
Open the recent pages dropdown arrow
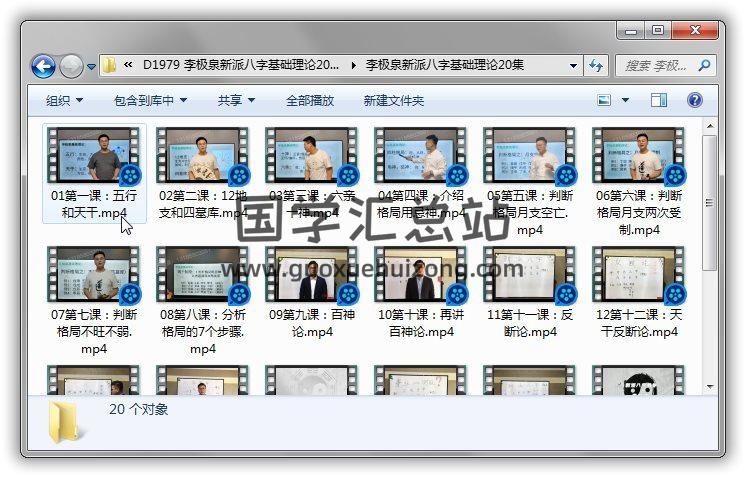click(x=91, y=67)
